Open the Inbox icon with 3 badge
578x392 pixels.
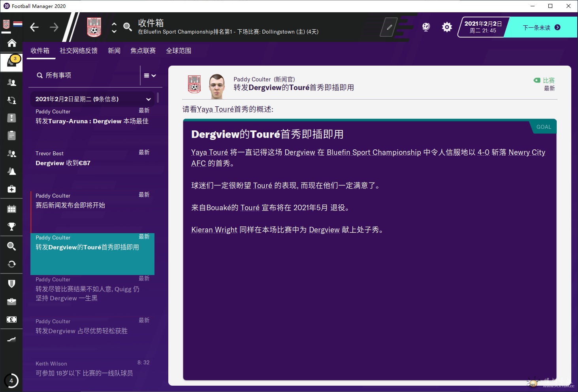(x=11, y=62)
